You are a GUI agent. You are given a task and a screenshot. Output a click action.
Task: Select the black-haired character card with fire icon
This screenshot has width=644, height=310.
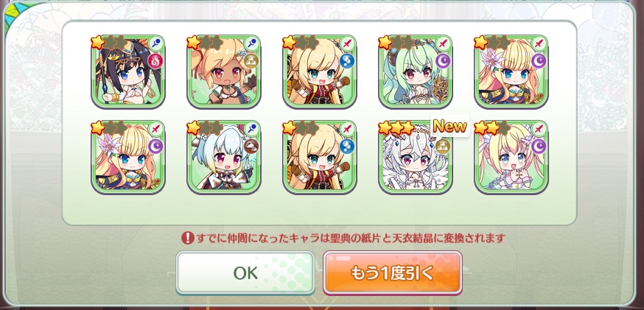pyautogui.click(x=128, y=71)
